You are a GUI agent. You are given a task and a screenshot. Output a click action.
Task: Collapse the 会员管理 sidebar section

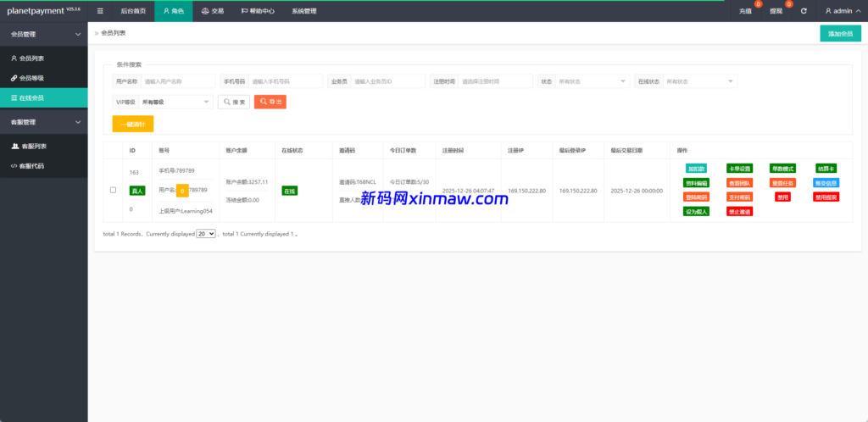[44, 34]
